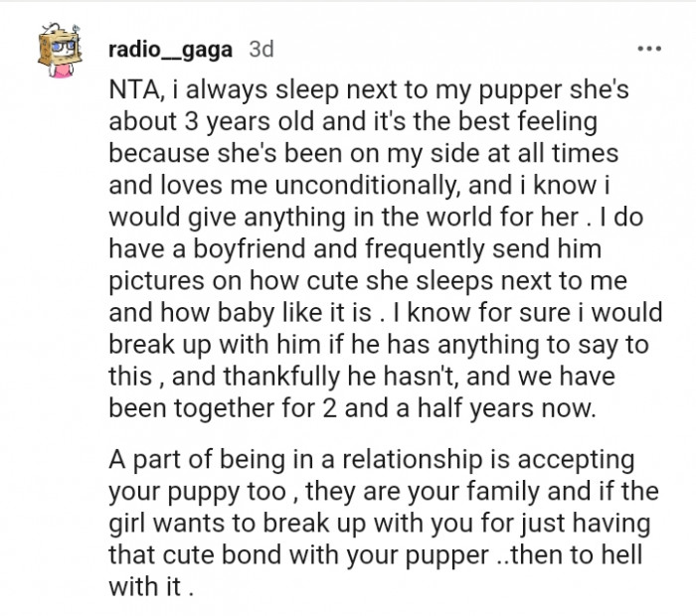Click the 3d comment timestamp
Image resolution: width=696 pixels, height=616 pixels.
coord(261,48)
